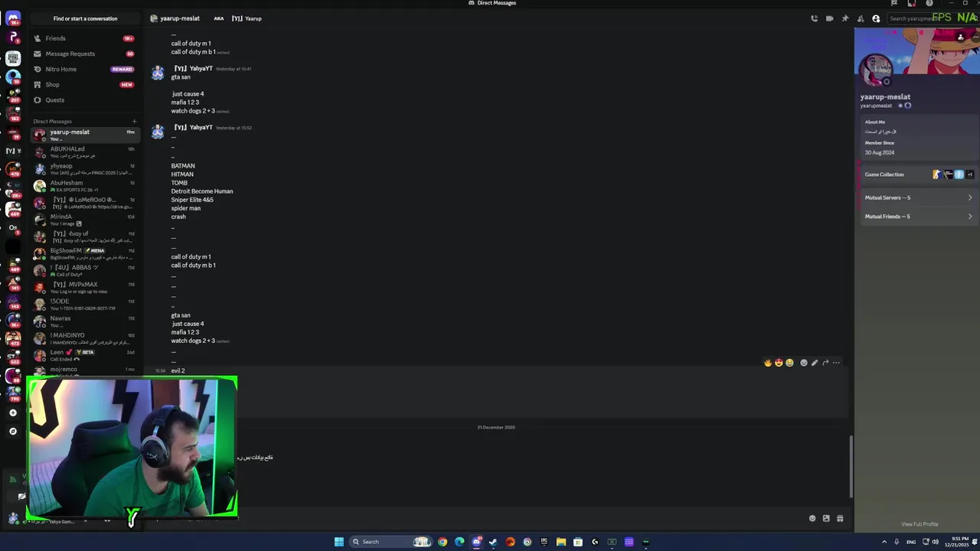Open yhyeaop direct message
The width and height of the screenshot is (980, 551).
84,168
